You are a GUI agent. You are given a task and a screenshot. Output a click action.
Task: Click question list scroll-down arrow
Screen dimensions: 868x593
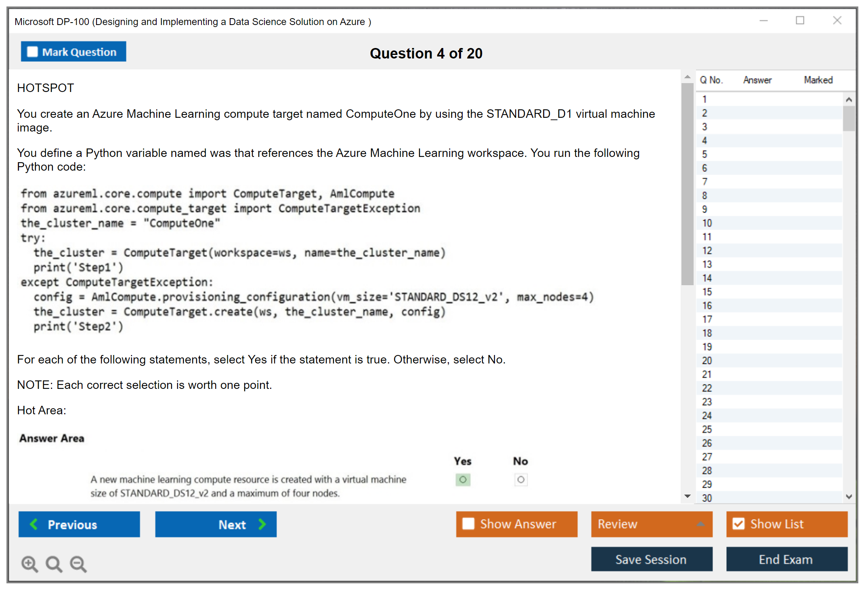click(x=849, y=497)
